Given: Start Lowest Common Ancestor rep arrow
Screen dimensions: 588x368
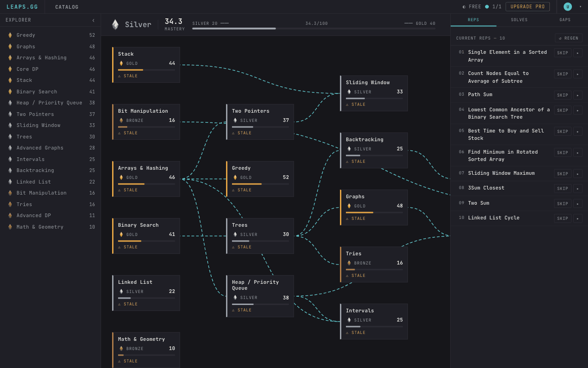Looking at the screenshot, I should (578, 110).
